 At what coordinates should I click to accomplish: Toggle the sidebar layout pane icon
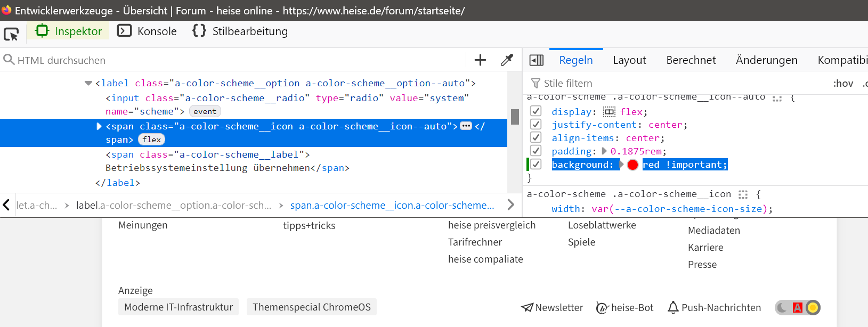(536, 60)
